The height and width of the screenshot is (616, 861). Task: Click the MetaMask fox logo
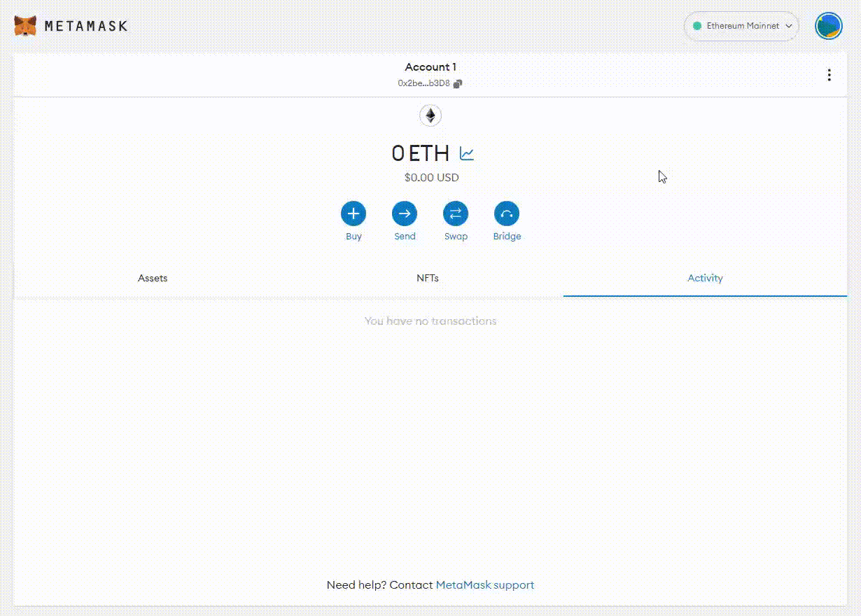(25, 26)
